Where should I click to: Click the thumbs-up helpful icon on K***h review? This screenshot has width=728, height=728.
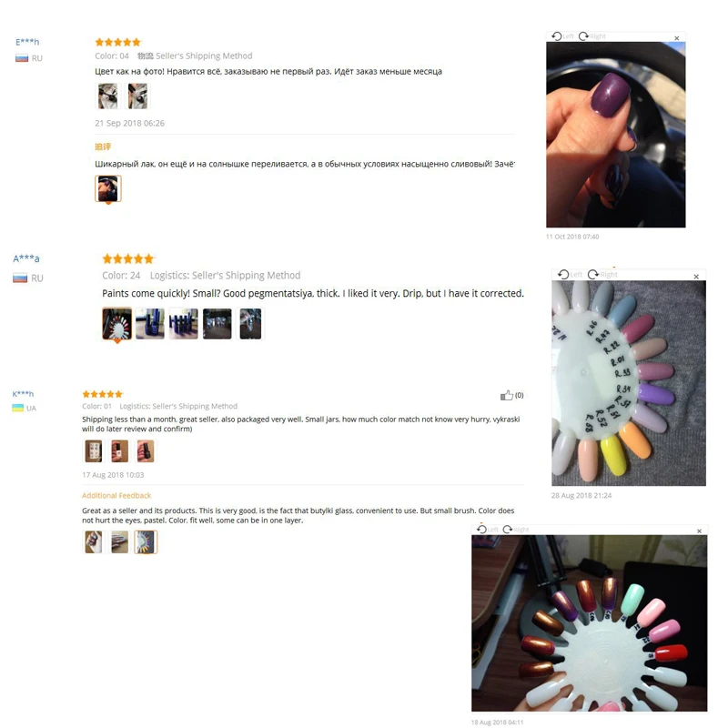click(x=507, y=395)
